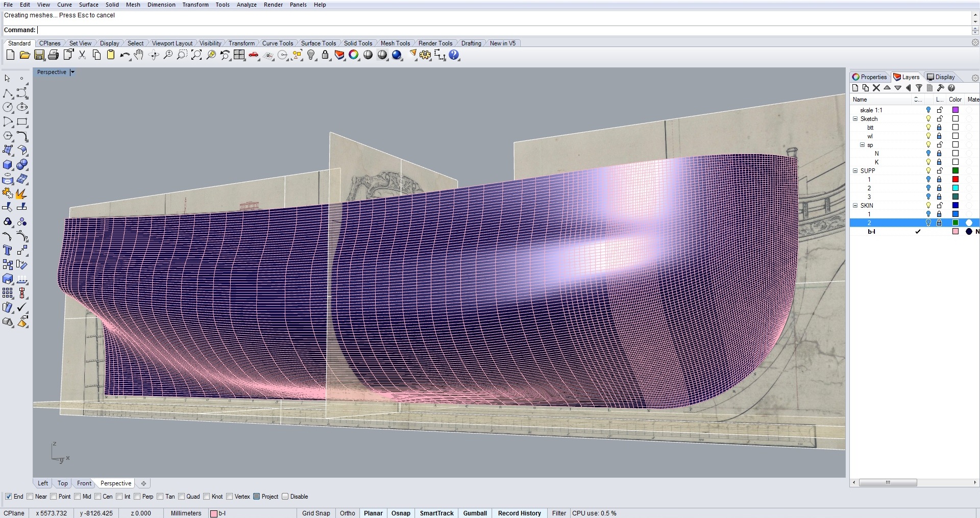Collapse the Sketch layer group

tap(855, 119)
